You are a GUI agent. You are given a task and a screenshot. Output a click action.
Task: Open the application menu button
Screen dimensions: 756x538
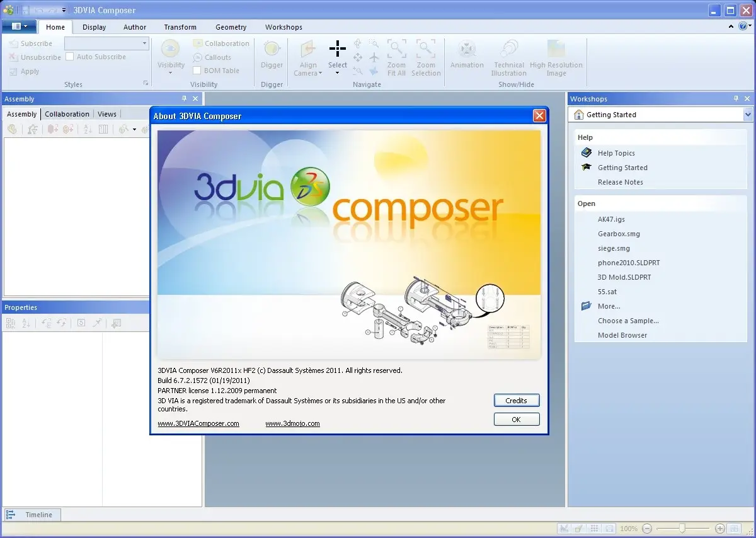coord(19,26)
